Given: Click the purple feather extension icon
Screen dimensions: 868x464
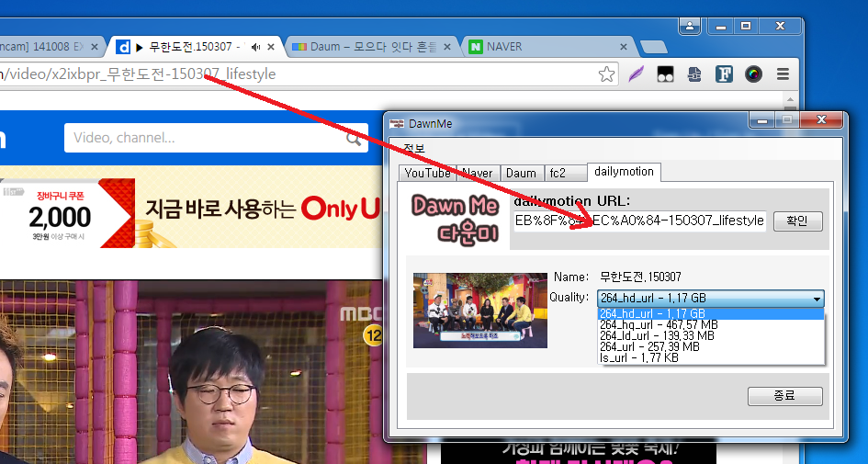Looking at the screenshot, I should tap(636, 74).
